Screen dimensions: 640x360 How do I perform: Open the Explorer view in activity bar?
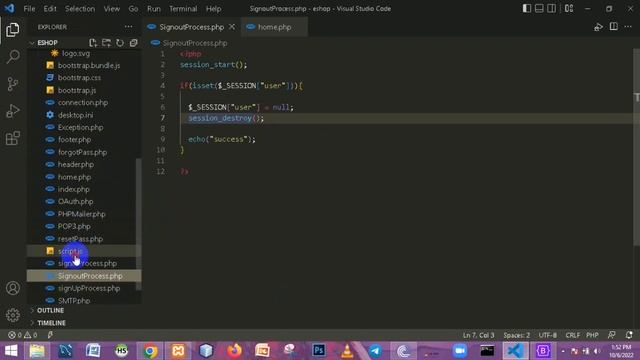click(13, 30)
